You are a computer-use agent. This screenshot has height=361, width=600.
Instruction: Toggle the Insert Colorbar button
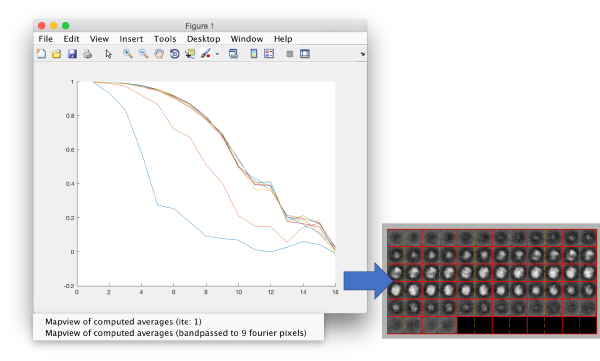253,54
